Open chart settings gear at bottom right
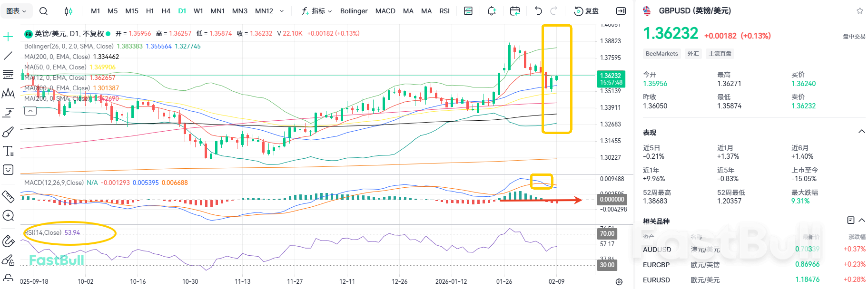The image size is (868, 289). [619, 282]
